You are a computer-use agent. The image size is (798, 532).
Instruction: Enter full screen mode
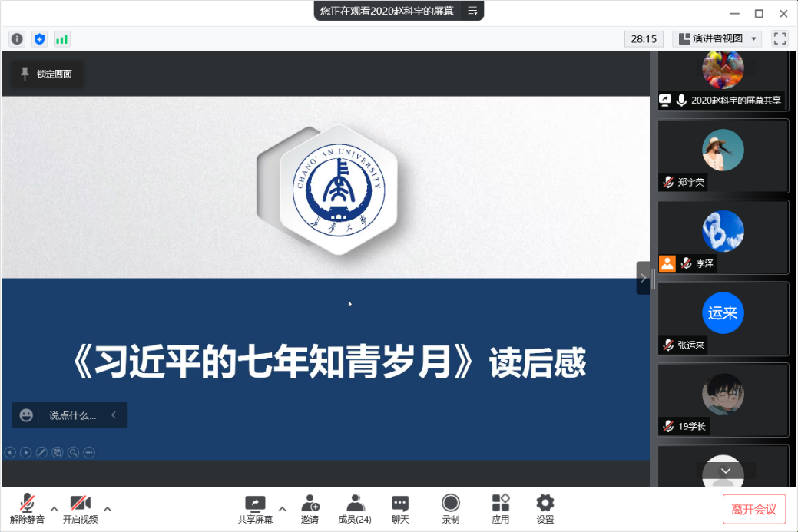(x=780, y=38)
